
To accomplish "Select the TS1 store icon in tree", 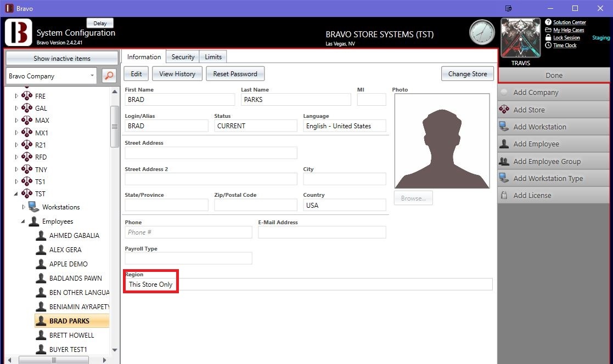I will pyautogui.click(x=27, y=181).
